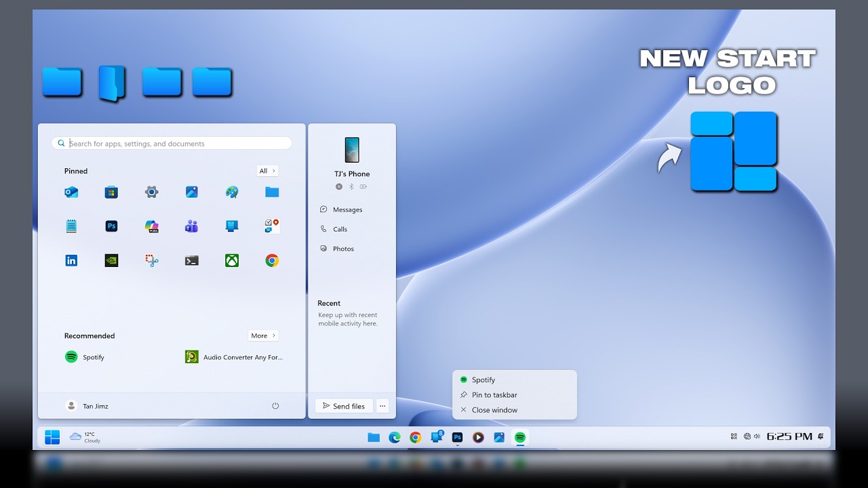Screen dimensions: 868x488
Task: Launch the NVIDIA app from Pinned
Action: pos(111,260)
